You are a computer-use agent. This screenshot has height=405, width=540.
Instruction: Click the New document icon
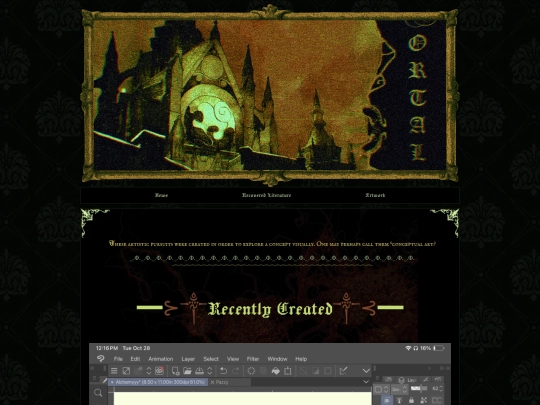click(176, 371)
